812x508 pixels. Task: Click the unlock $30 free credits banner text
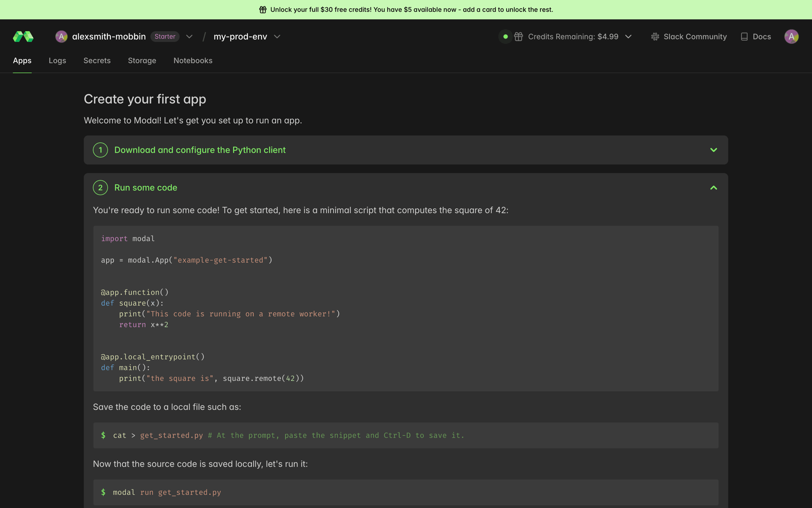[x=411, y=10]
